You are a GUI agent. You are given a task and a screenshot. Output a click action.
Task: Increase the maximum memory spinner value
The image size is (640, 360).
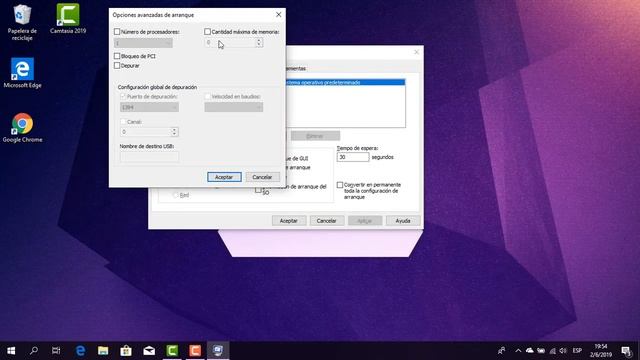coord(259,40)
